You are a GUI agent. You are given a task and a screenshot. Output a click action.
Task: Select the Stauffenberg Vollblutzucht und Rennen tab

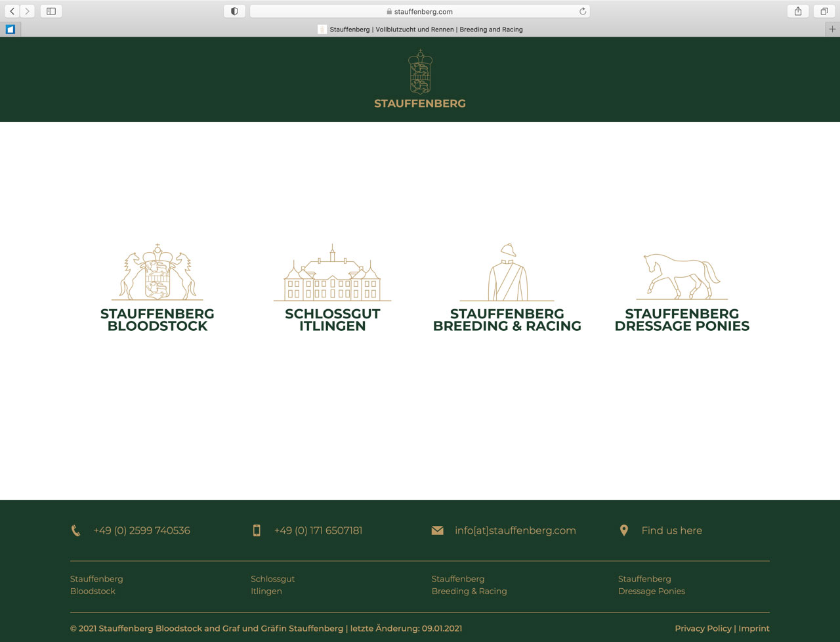click(420, 29)
